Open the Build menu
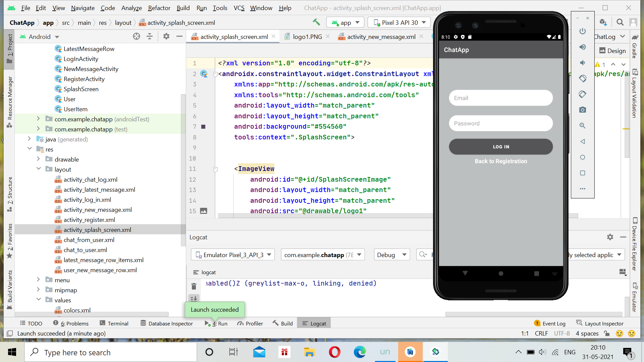The height and width of the screenshot is (362, 644). click(183, 8)
